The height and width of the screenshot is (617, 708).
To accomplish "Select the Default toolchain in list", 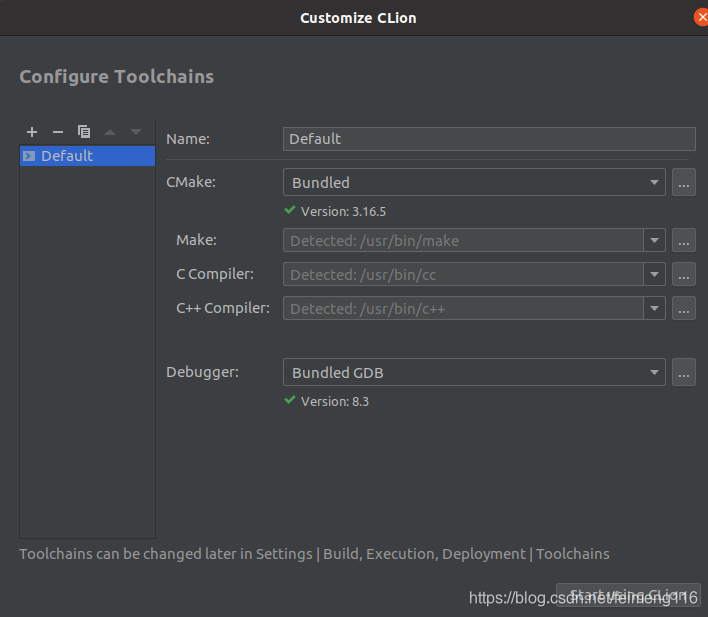I will pos(88,156).
